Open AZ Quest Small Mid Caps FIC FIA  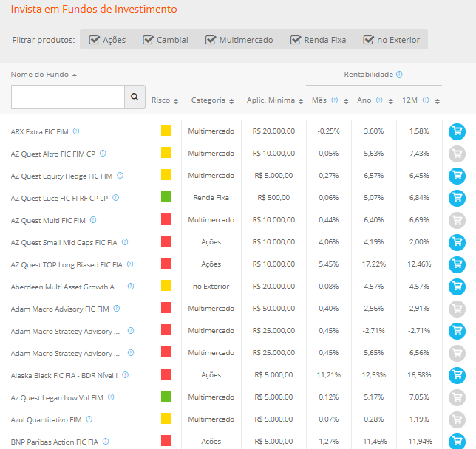pyautogui.click(x=64, y=242)
